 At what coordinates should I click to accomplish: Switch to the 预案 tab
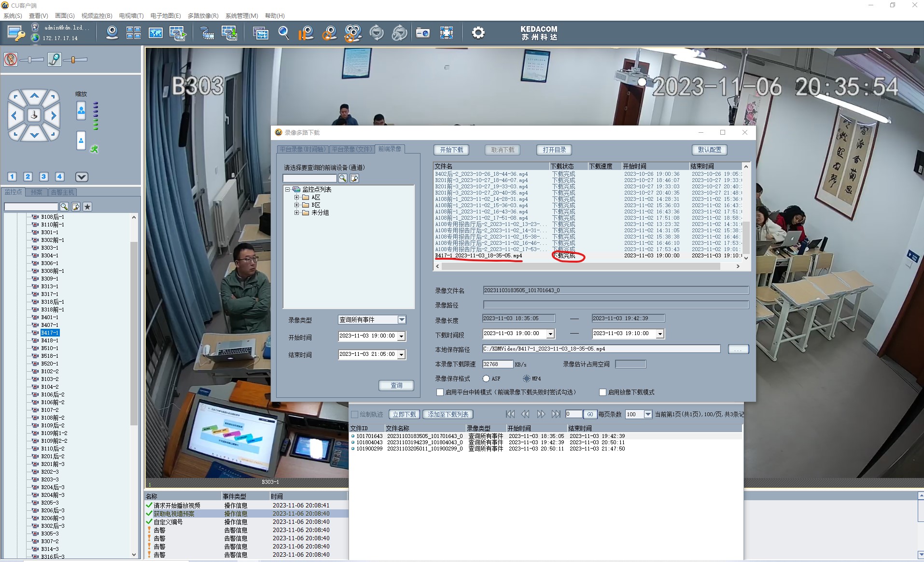pyautogui.click(x=36, y=192)
